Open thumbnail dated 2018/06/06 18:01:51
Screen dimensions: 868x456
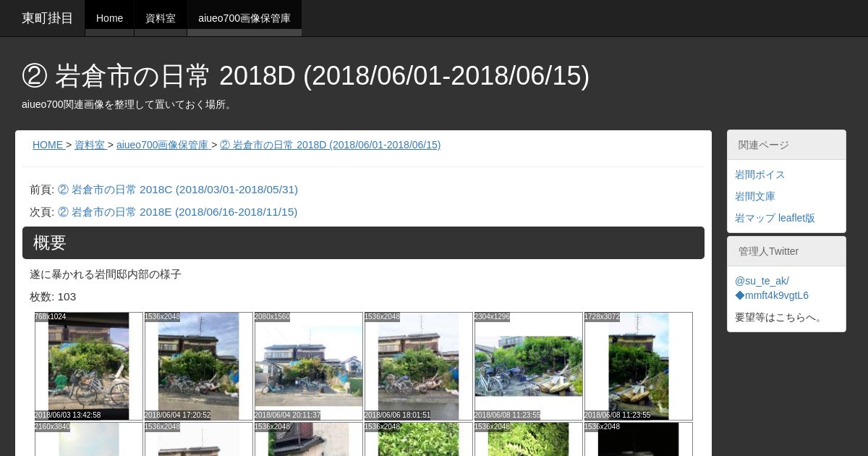point(419,366)
